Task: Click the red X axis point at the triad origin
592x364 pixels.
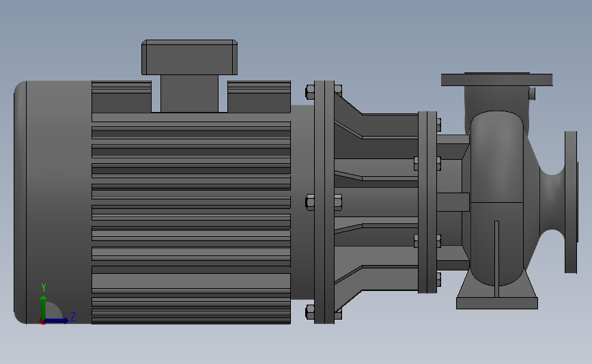Action: click(42, 322)
